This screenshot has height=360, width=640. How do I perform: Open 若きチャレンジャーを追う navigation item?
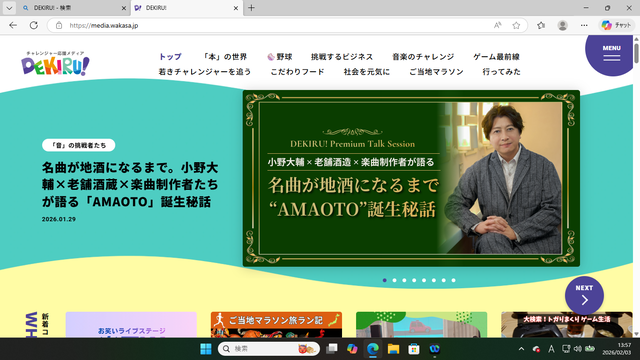click(x=205, y=72)
